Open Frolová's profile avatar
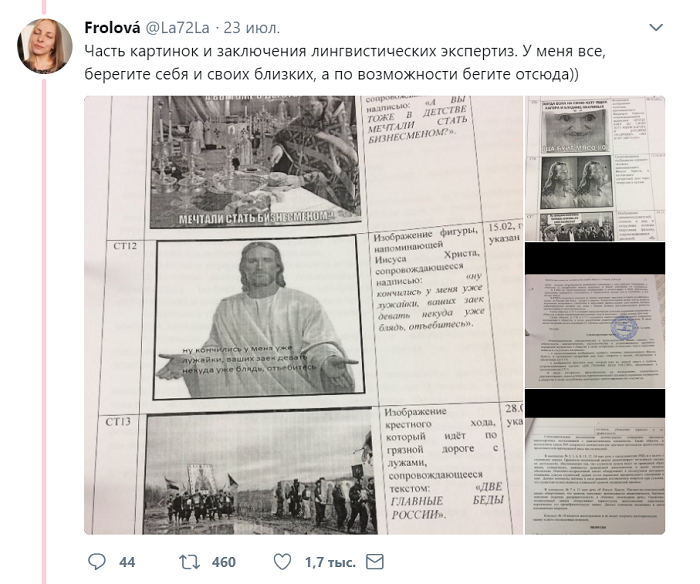This screenshot has width=700, height=584. (45, 46)
